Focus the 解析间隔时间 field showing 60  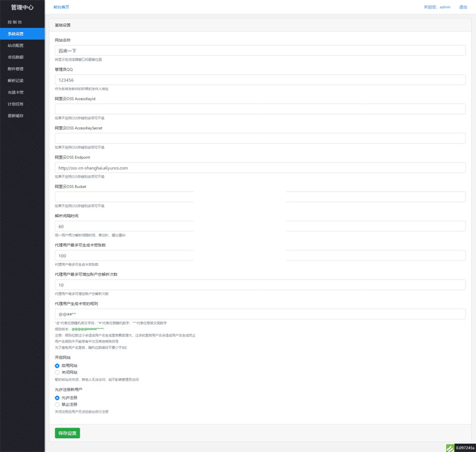[x=260, y=227]
